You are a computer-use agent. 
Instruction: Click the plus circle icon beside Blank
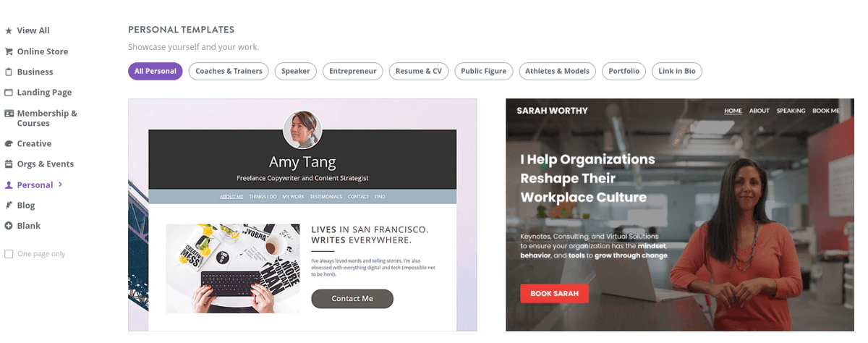point(9,226)
